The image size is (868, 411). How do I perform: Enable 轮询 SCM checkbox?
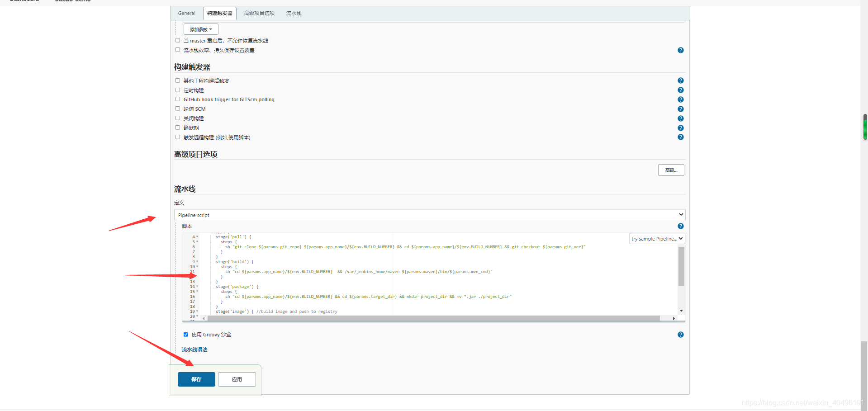[178, 109]
